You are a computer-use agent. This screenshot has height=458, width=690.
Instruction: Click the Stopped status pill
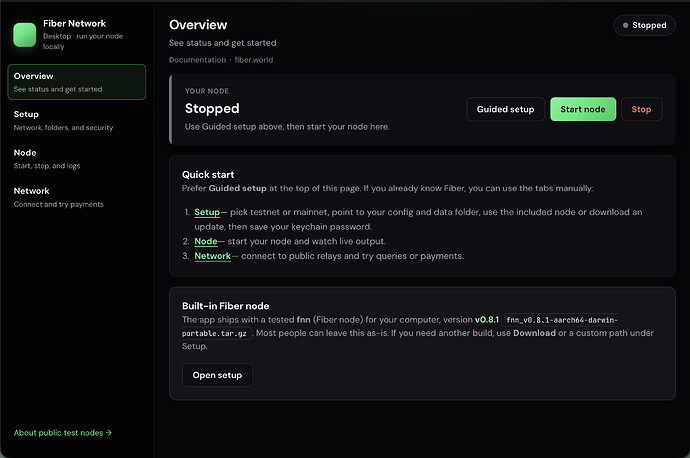(x=644, y=26)
